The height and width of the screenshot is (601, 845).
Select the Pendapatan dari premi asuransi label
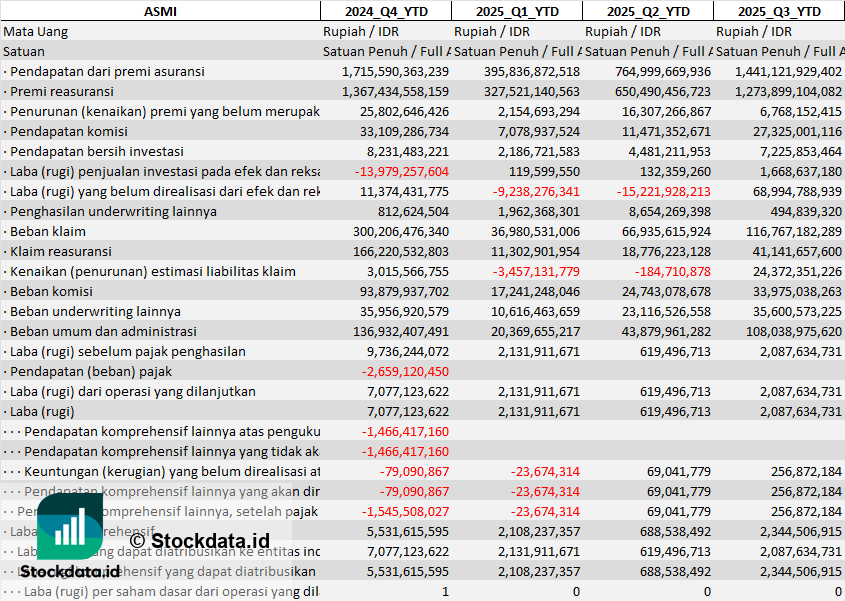point(107,71)
